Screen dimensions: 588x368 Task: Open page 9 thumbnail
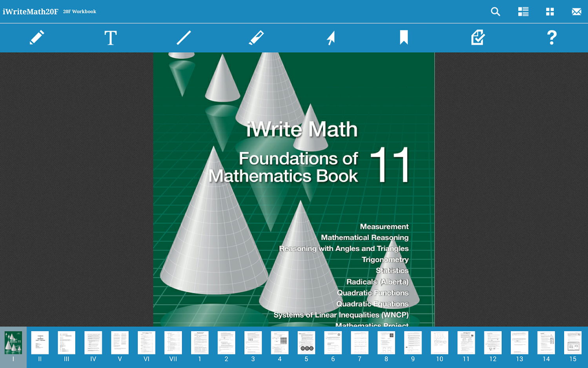click(x=413, y=342)
